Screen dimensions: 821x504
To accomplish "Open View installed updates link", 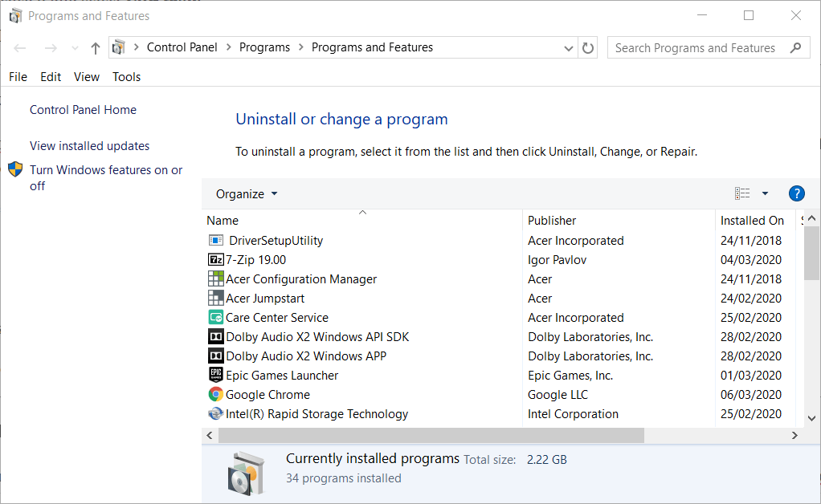I will point(89,146).
